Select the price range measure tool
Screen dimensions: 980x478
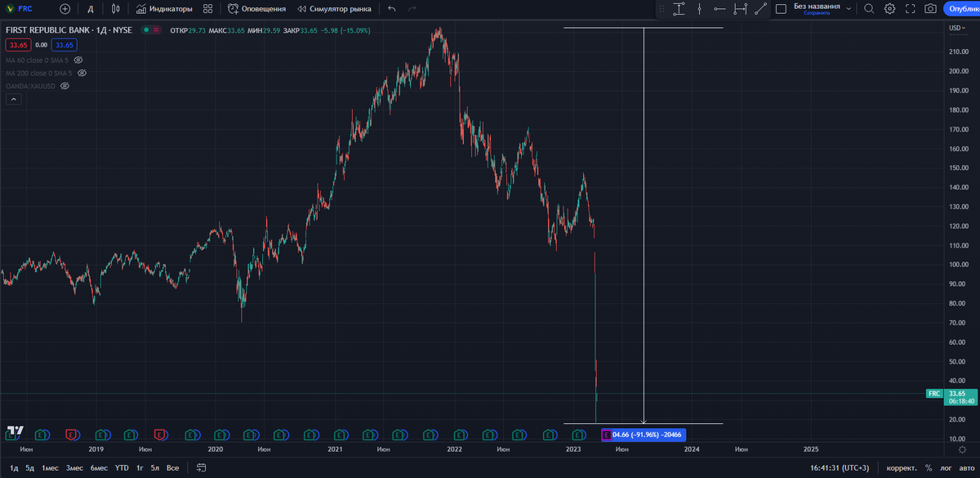pyautogui.click(x=679, y=9)
